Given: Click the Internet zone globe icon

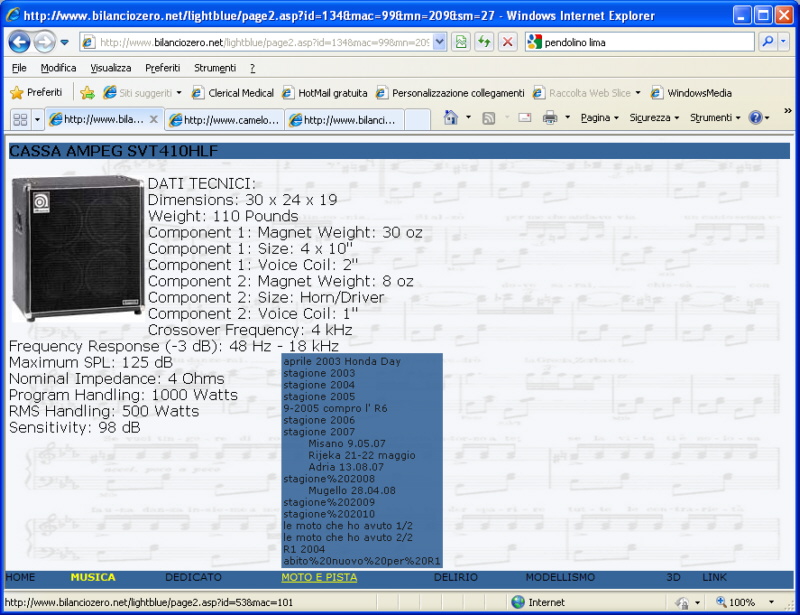Looking at the screenshot, I should 518,602.
